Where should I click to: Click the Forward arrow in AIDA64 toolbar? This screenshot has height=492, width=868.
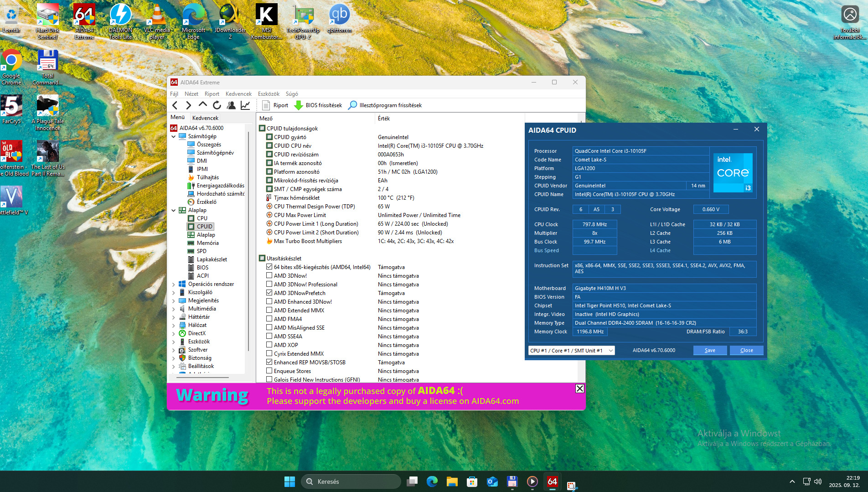(189, 105)
